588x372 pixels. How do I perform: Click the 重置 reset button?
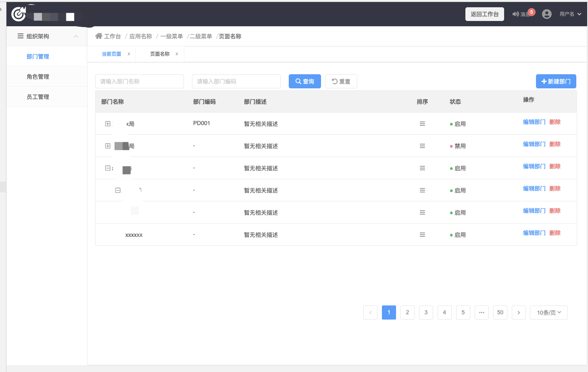341,82
